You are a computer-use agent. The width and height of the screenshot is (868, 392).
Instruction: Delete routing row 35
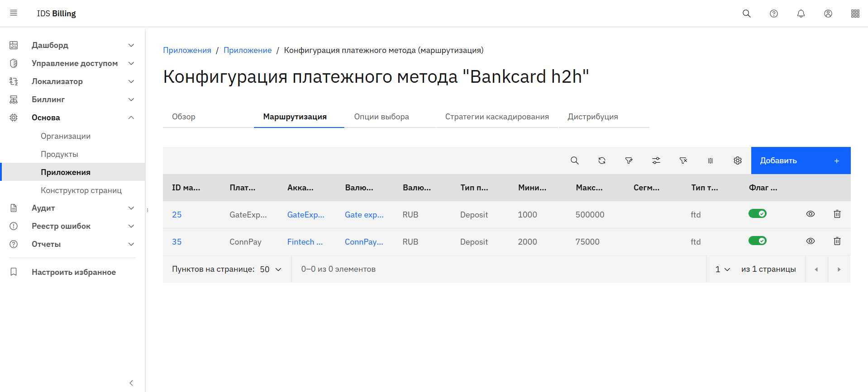coord(837,241)
